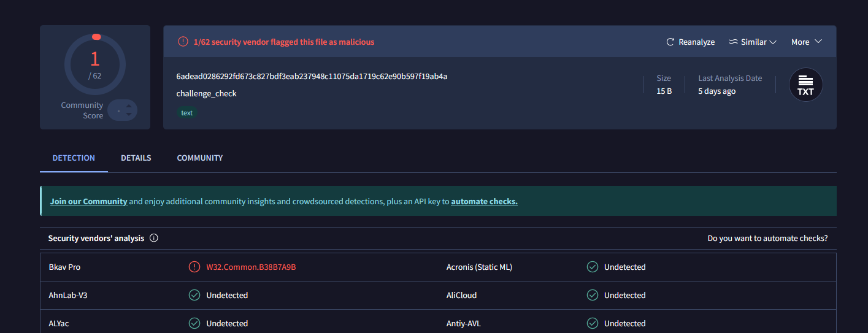Viewport: 868px width, 333px height.
Task: Click the detection score circle showing 1/62
Action: click(95, 64)
